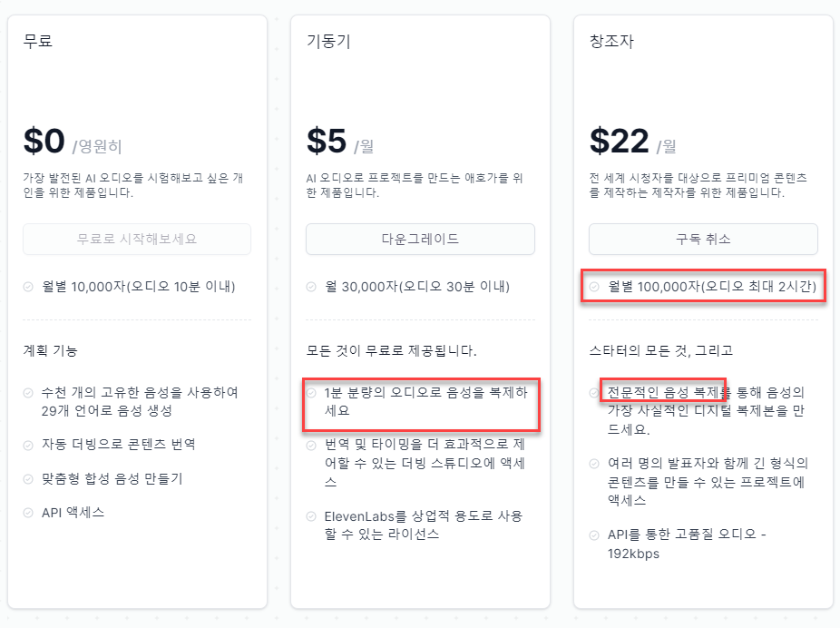
Task: Click the check icon next to 월별 100,000자
Action: (x=595, y=287)
